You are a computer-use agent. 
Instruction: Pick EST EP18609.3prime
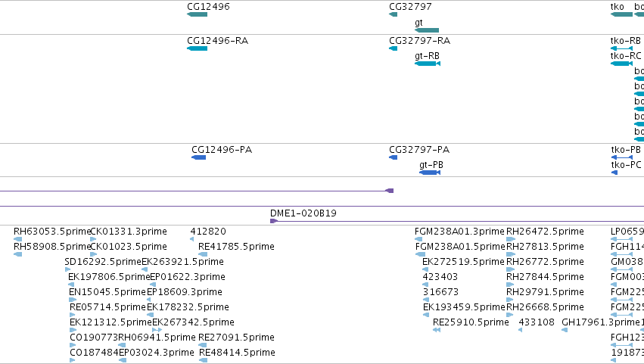[185, 293]
